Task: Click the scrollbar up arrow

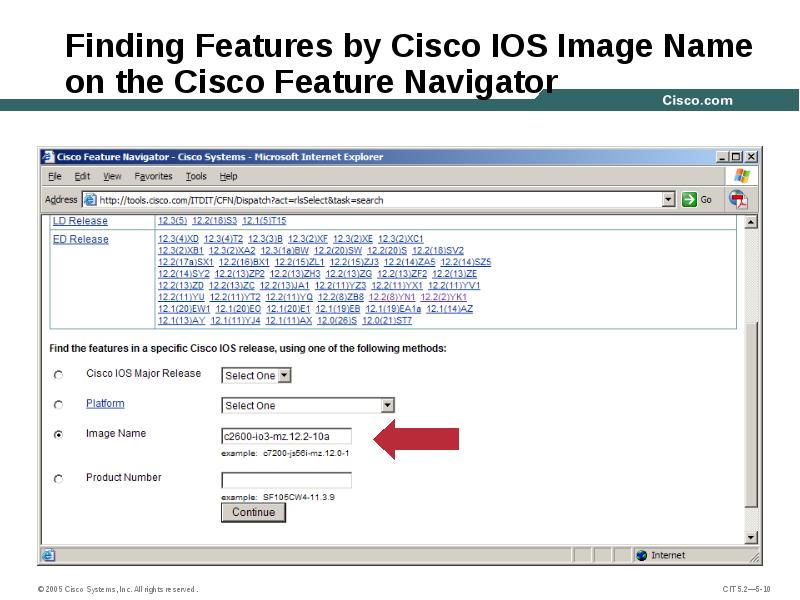Action: (x=751, y=222)
